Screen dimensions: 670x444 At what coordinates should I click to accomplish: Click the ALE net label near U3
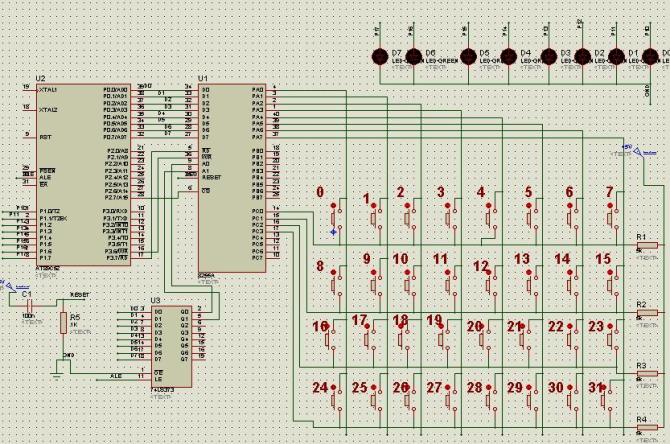coord(116,375)
